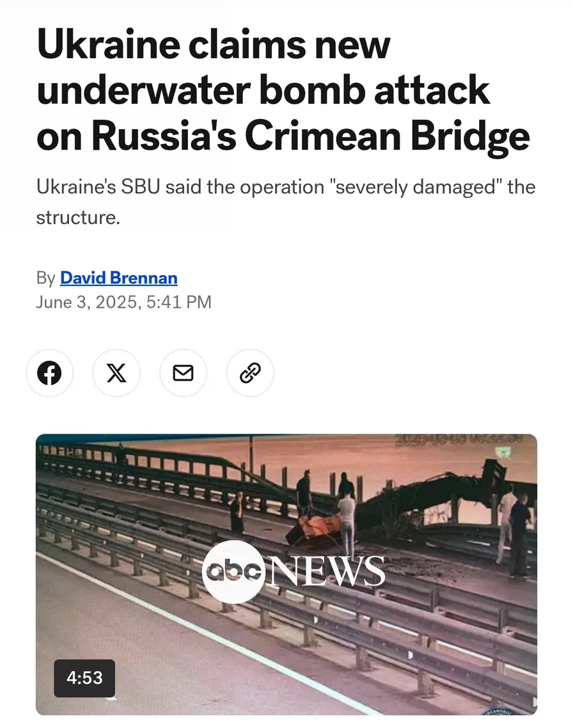
Task: Copy the article link with the chain icon
Action: pos(250,373)
